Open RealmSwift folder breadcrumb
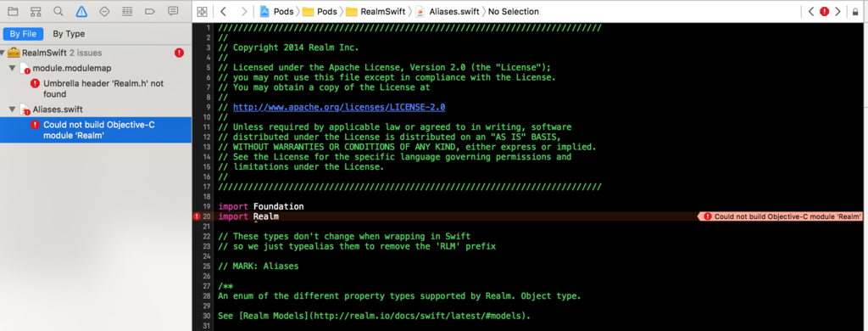Screen dimensions: 868x331 376,12
